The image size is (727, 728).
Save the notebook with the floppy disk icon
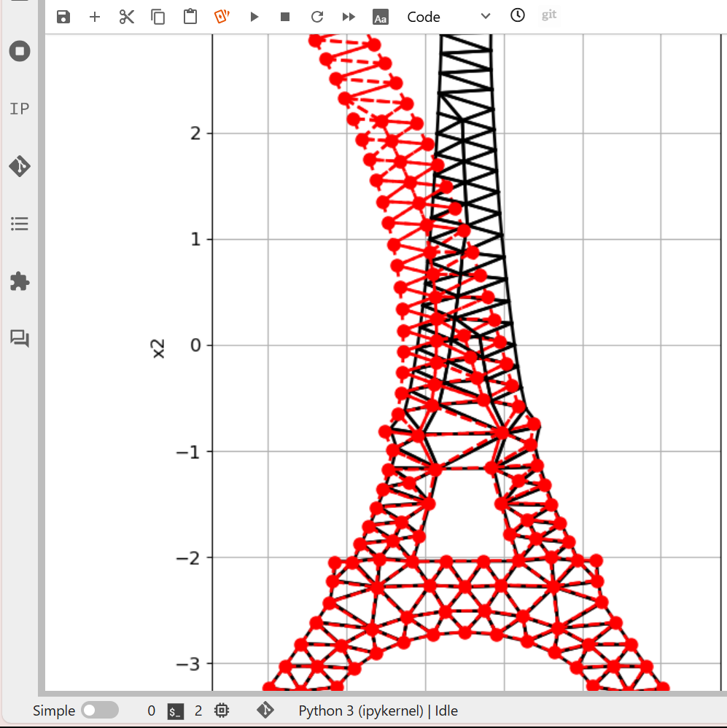tap(63, 17)
